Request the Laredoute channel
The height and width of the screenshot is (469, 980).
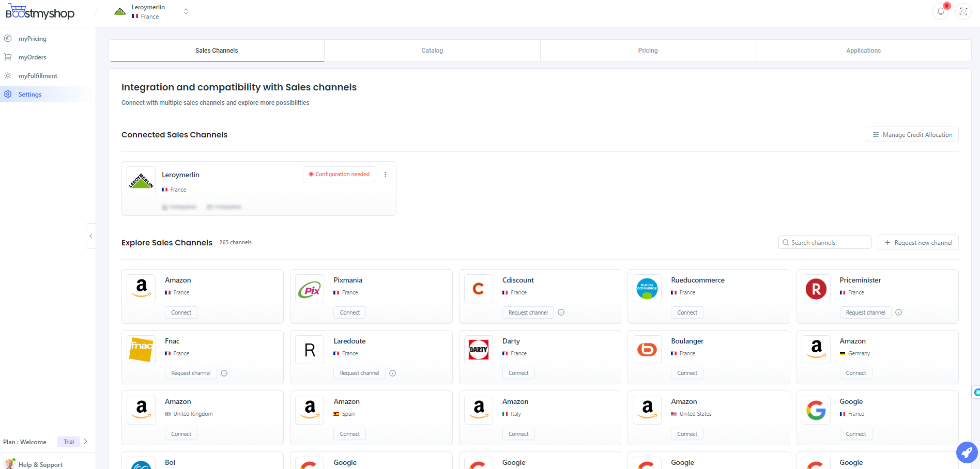point(359,373)
